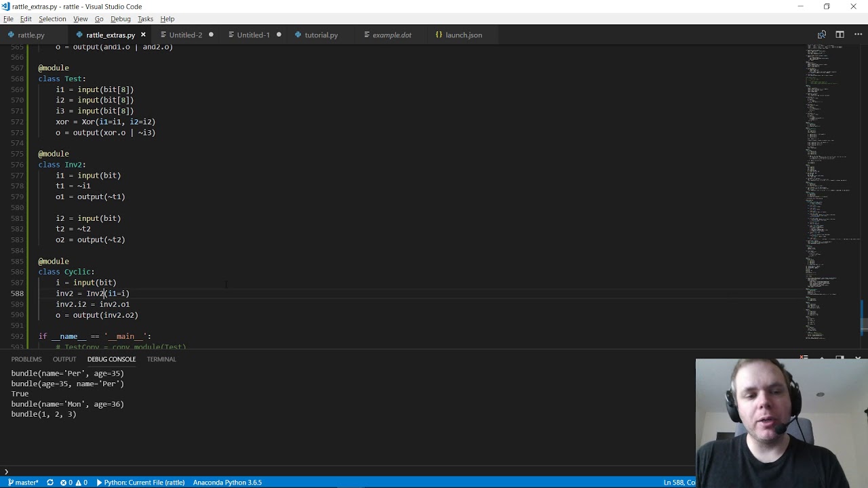
Task: Open the Help menu
Action: click(x=167, y=19)
